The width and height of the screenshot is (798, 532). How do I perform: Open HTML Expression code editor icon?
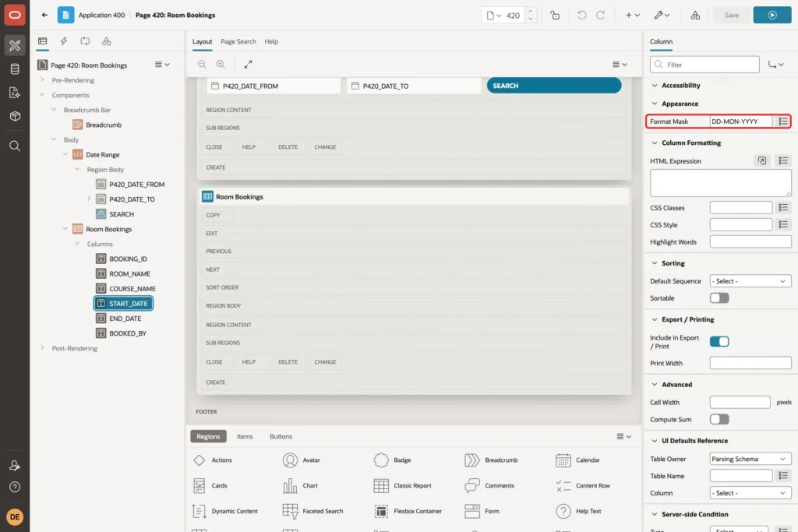761,160
